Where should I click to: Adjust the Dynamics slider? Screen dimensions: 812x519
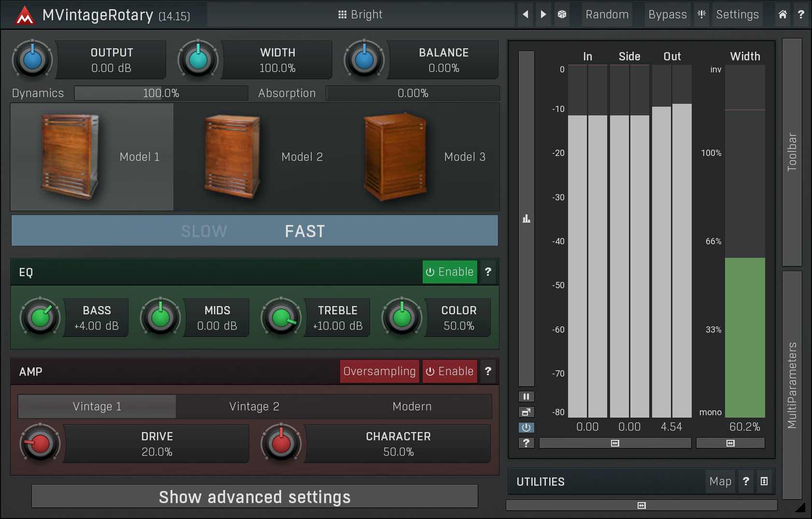161,93
